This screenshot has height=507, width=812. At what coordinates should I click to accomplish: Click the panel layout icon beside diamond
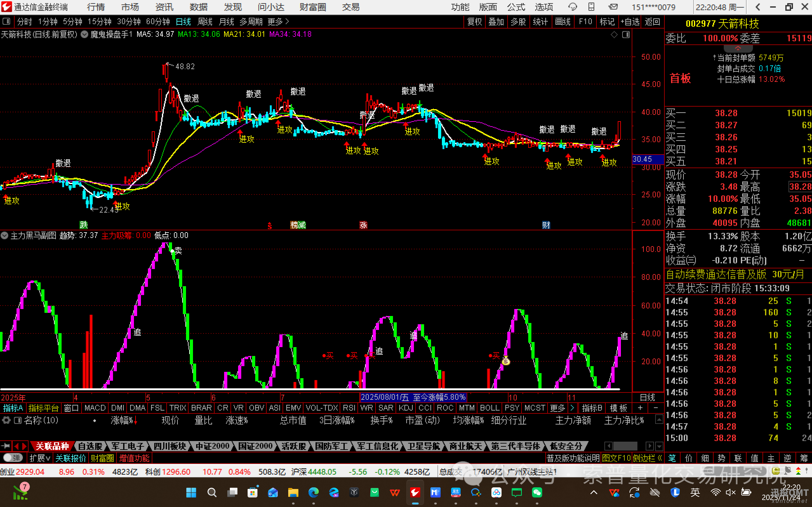[626, 35]
